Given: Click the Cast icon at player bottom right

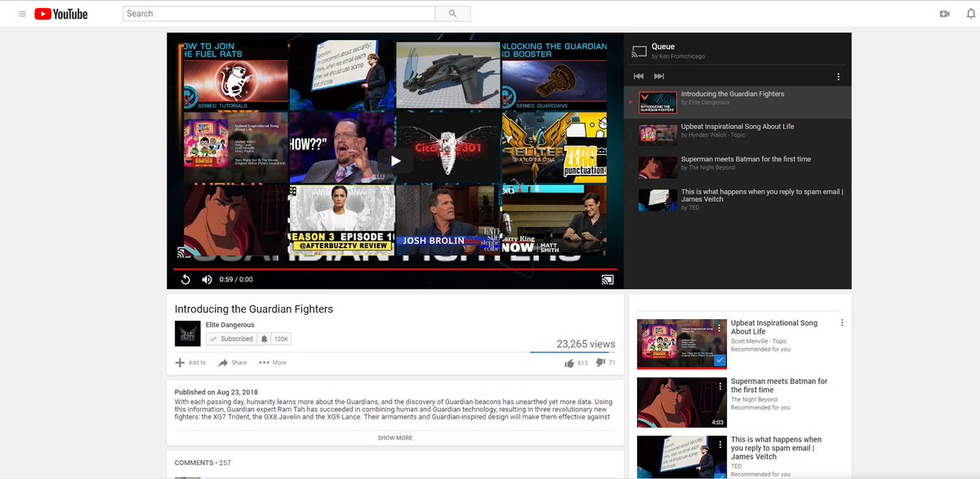Looking at the screenshot, I should (x=607, y=279).
